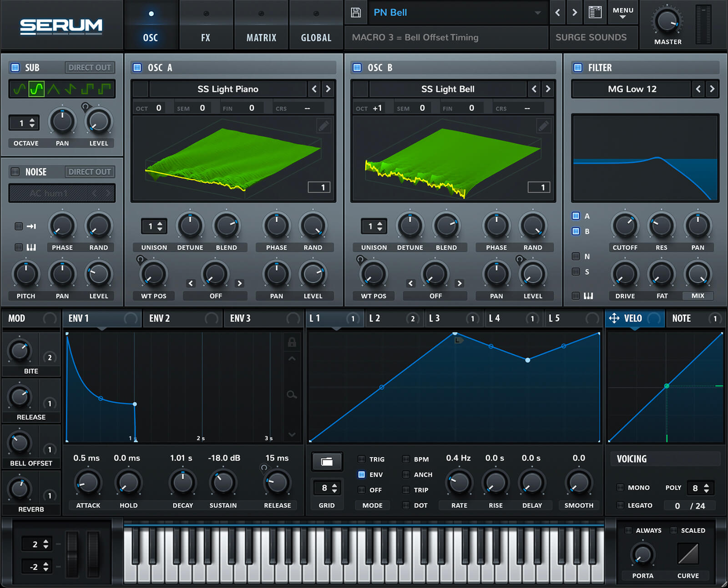Save preset with the disk icon
Image resolution: width=728 pixels, height=588 pixels.
click(x=356, y=12)
